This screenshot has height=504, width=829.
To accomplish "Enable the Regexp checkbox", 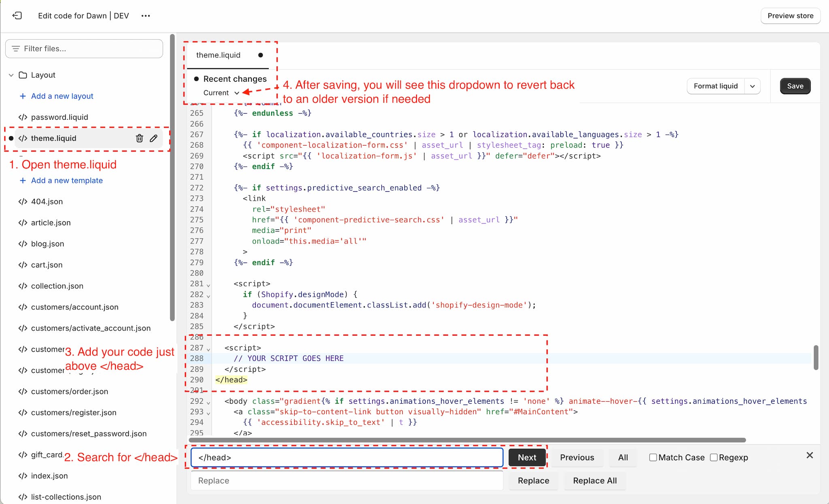I will point(714,457).
